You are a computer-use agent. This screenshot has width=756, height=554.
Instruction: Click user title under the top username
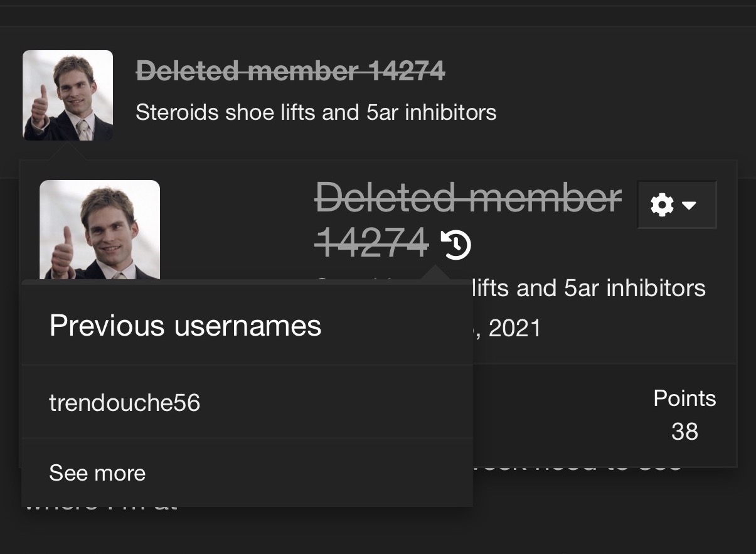[316, 113]
